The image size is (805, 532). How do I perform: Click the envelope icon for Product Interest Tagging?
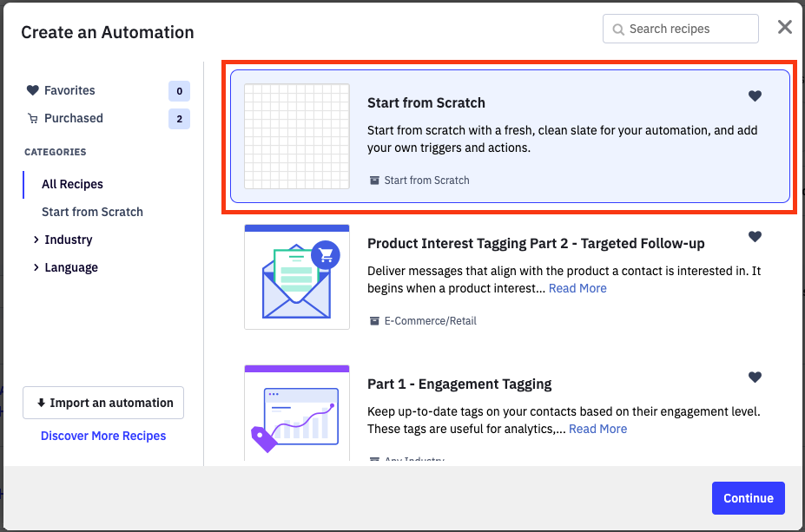[x=297, y=277]
